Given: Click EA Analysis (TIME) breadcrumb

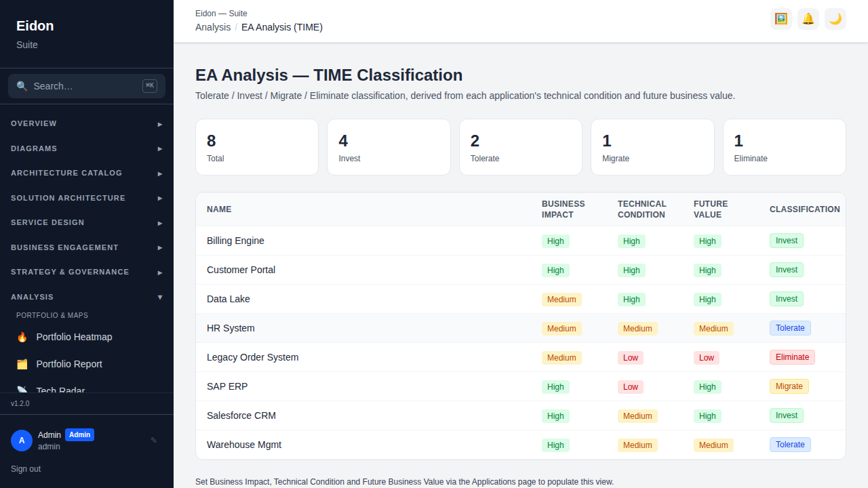Looking at the screenshot, I should coord(282,27).
